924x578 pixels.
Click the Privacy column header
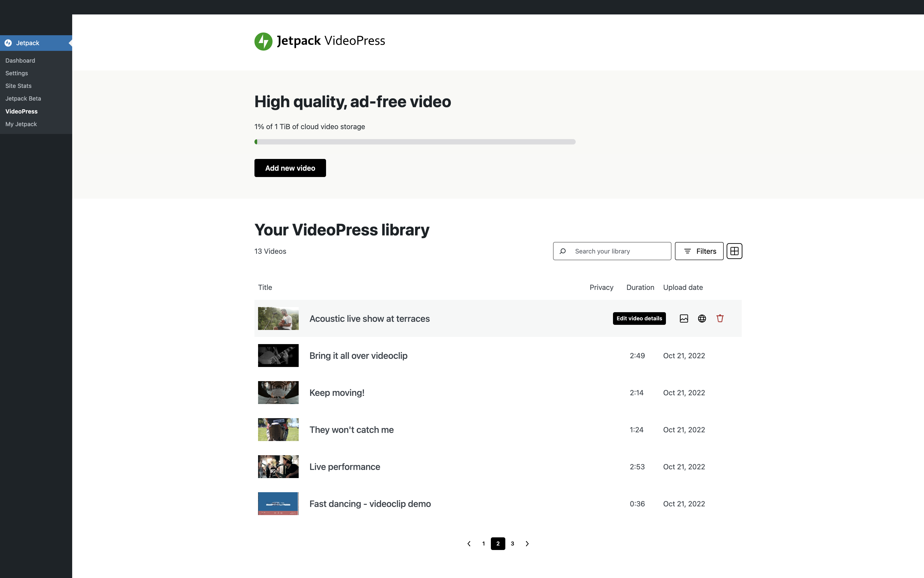(601, 287)
